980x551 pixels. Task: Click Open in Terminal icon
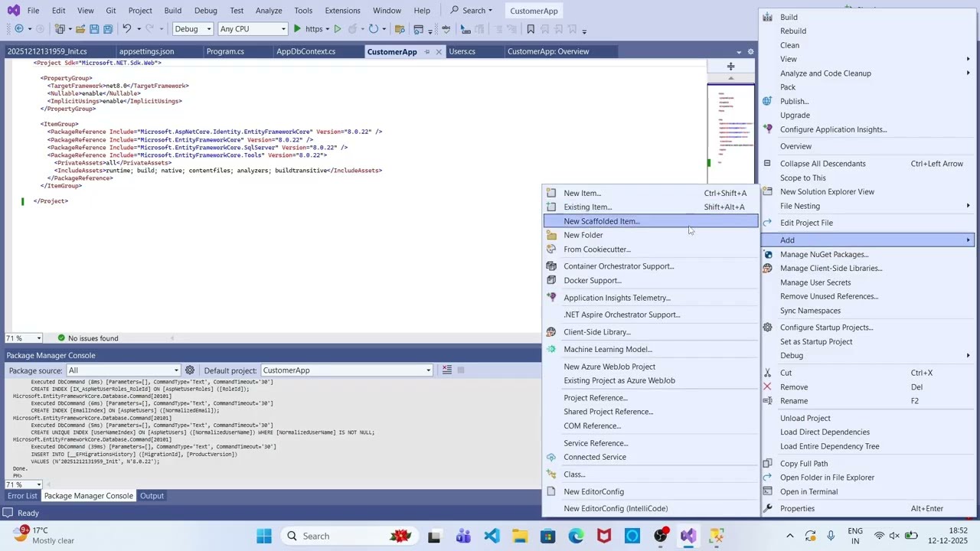767,491
